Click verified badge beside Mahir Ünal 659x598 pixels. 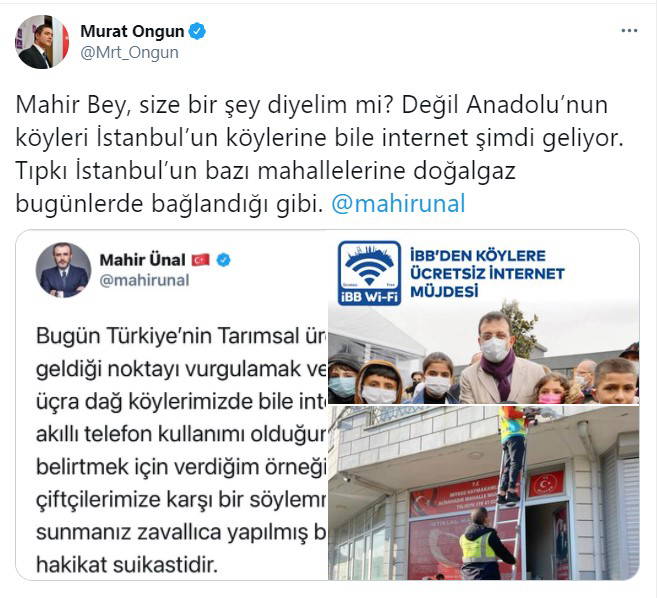[223, 260]
